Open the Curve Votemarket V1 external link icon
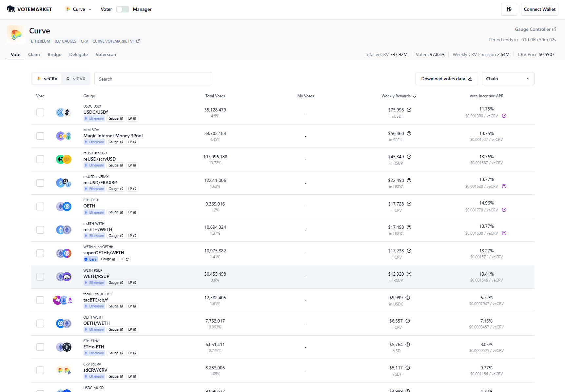Viewport: 565px width, 392px height. coord(138,41)
